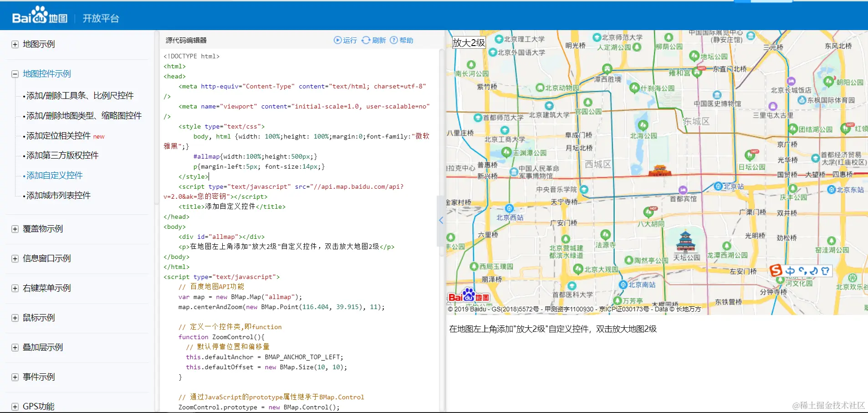Viewport: 868px width, 413px height.
Task: Click the Baidu logo on the map corner
Action: tap(469, 295)
